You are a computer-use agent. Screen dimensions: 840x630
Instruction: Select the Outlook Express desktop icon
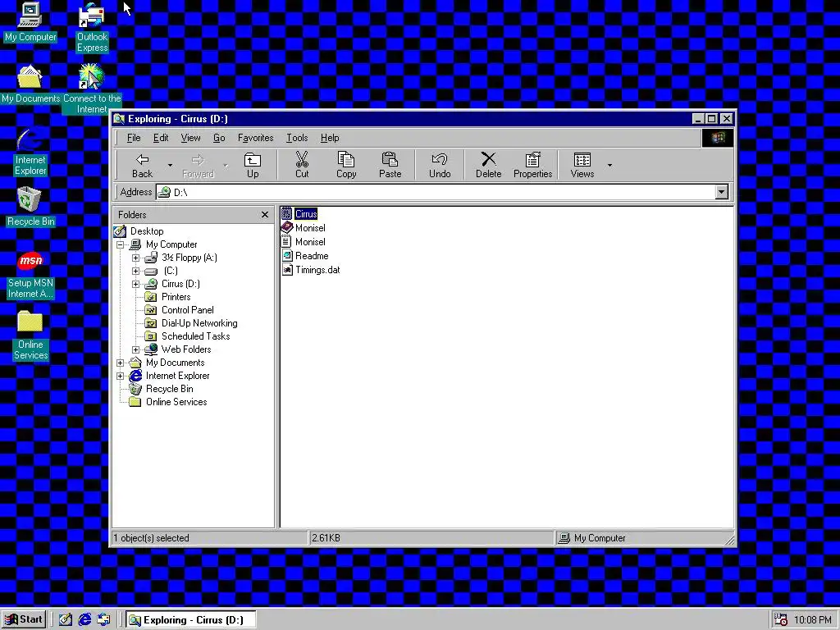pyautogui.click(x=92, y=28)
